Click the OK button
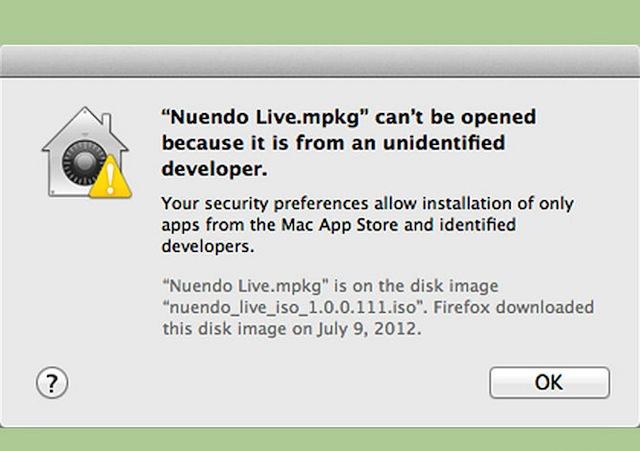The height and width of the screenshot is (451, 640). pyautogui.click(x=549, y=382)
